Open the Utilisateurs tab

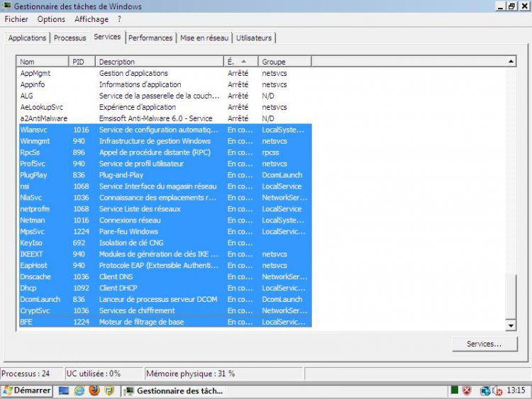[254, 38]
